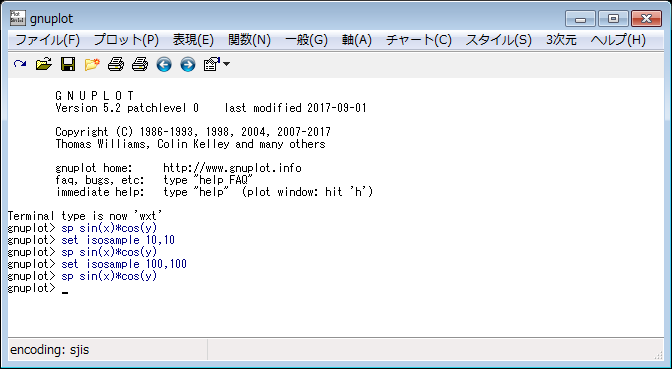Click 'last modified 2017-09-01' text
Image resolution: width=672 pixels, height=369 pixels.
tap(296, 108)
